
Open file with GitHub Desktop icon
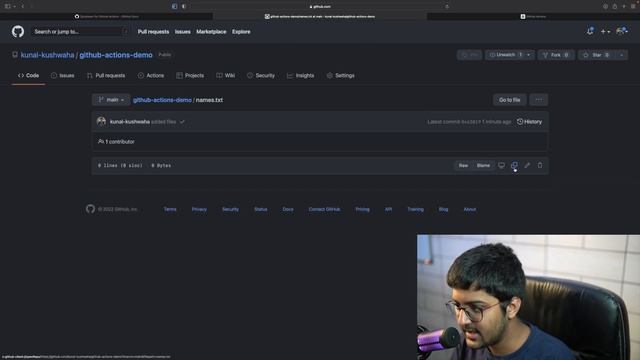coord(501,165)
